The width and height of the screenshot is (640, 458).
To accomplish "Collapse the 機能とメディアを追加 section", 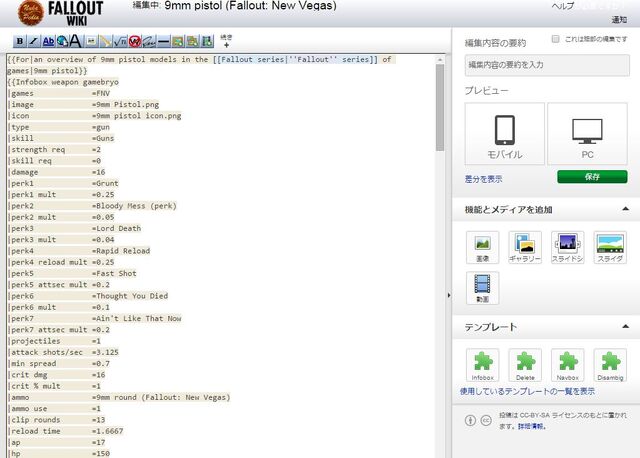I will pos(625,209).
